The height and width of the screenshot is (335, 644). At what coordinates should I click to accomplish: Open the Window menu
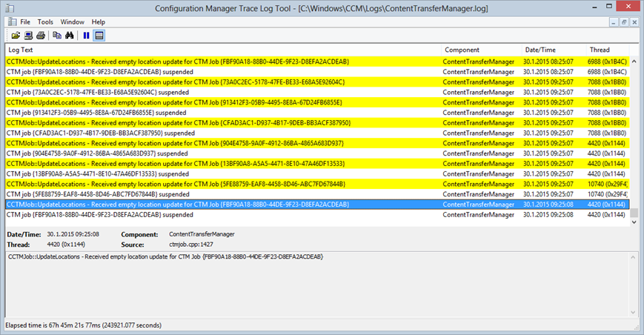point(73,21)
